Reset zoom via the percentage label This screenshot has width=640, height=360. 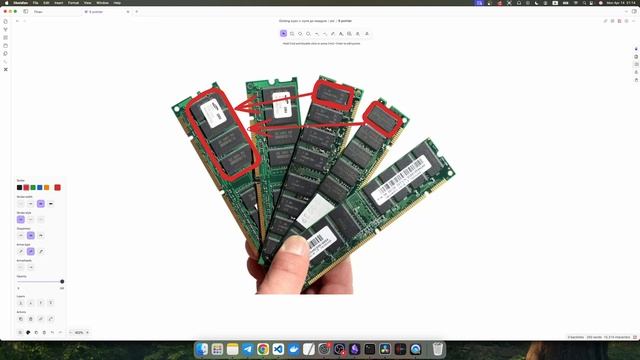coord(79,332)
